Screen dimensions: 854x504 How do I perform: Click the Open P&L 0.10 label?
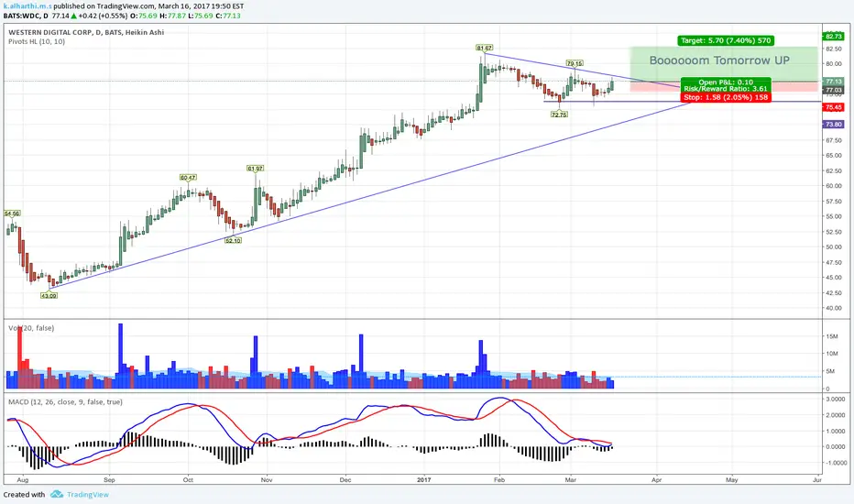coord(726,82)
